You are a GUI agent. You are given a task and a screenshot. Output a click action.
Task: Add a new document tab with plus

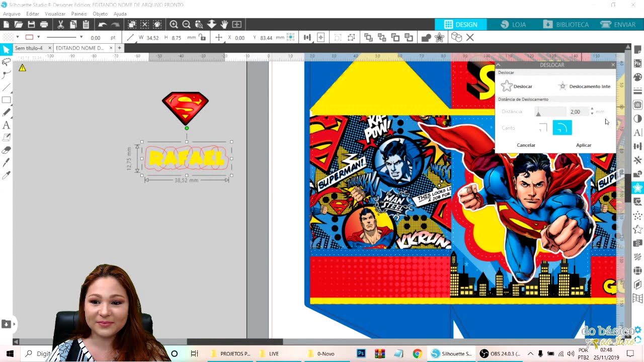119,48
